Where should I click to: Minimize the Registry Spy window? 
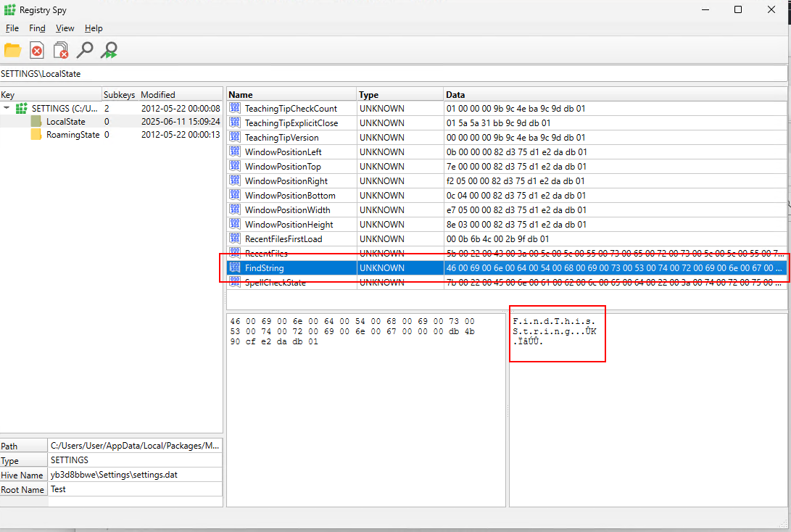(x=705, y=9)
